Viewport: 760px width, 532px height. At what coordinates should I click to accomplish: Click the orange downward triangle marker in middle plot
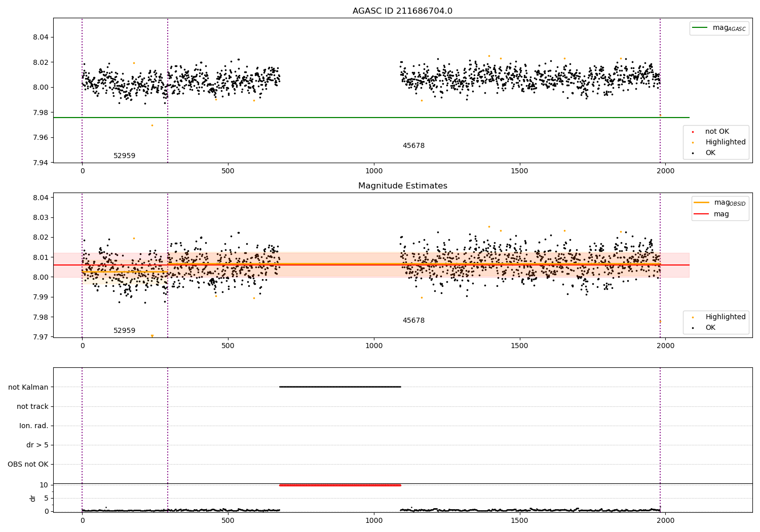(152, 336)
